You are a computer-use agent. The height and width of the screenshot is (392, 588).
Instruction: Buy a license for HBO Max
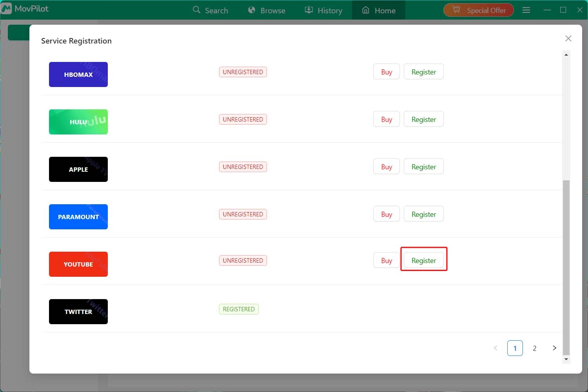tap(386, 71)
